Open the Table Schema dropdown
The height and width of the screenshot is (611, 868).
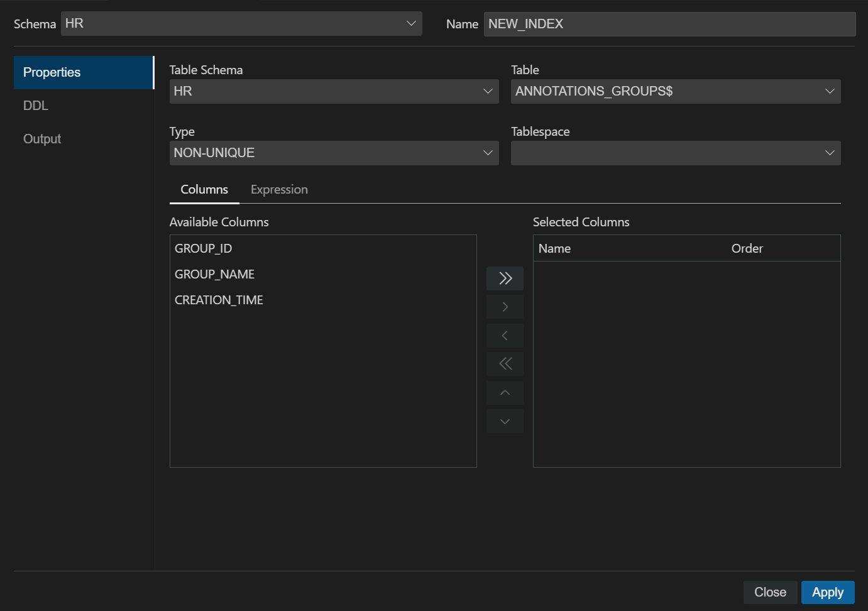coord(488,91)
